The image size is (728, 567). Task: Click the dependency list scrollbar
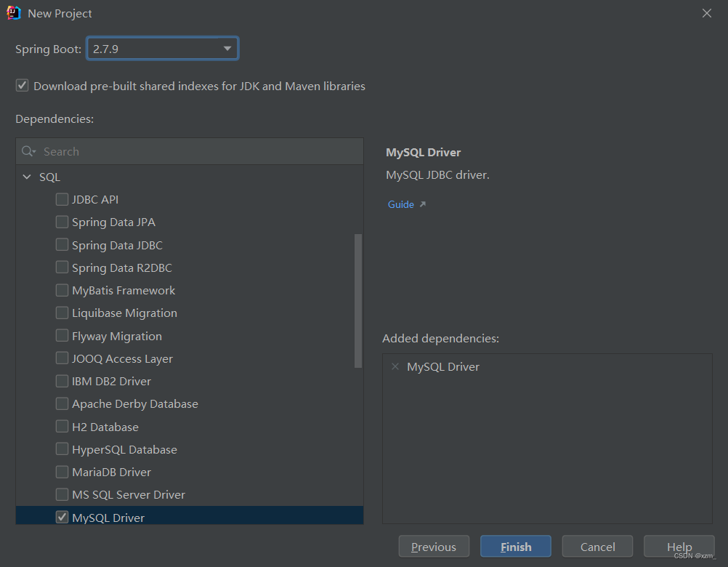[358, 298]
